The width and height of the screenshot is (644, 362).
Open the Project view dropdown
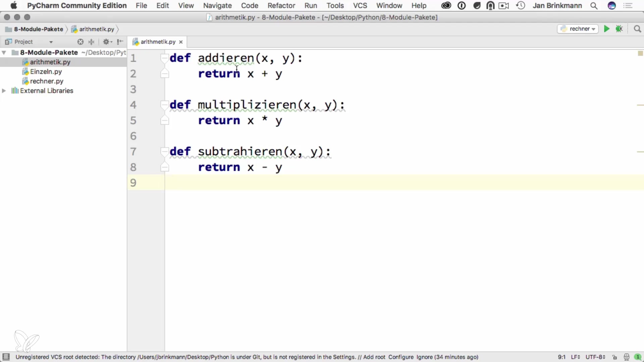(51, 42)
